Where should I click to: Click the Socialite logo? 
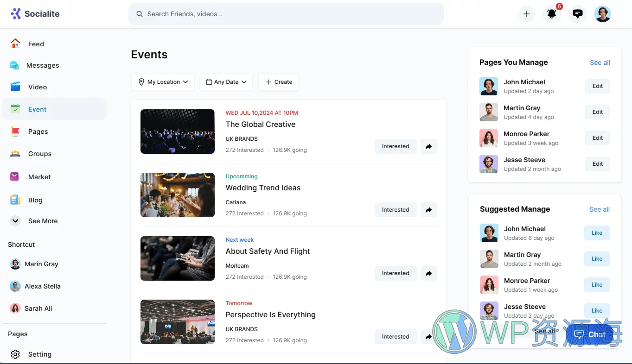point(35,14)
